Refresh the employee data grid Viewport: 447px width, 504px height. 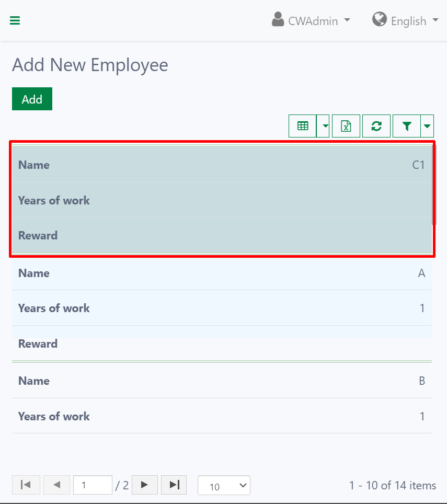click(x=376, y=126)
